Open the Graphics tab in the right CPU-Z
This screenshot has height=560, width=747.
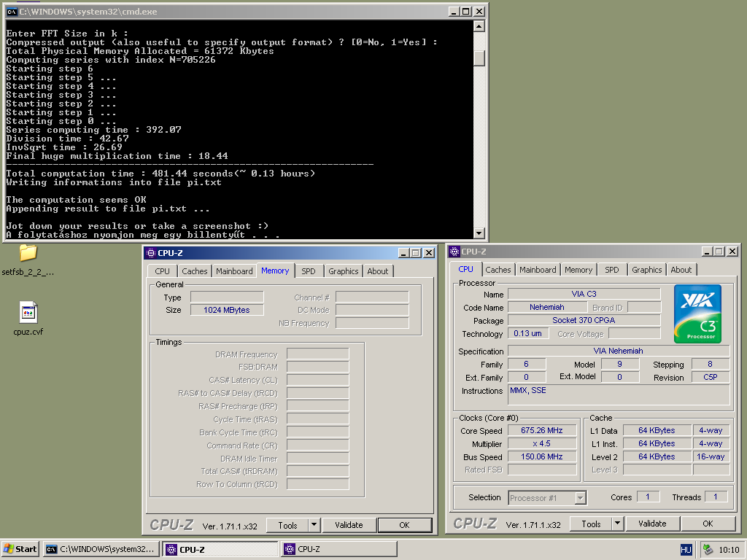(x=646, y=270)
